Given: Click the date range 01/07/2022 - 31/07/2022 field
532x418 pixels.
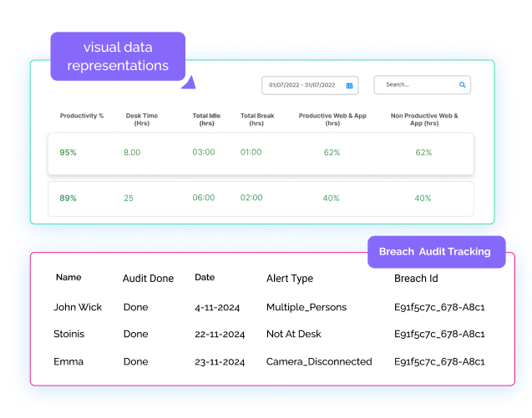Looking at the screenshot, I should click(301, 85).
